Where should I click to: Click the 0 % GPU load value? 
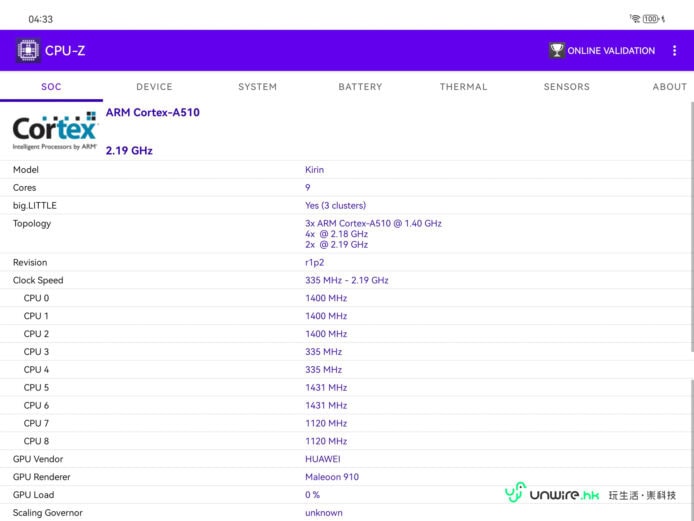tap(312, 495)
